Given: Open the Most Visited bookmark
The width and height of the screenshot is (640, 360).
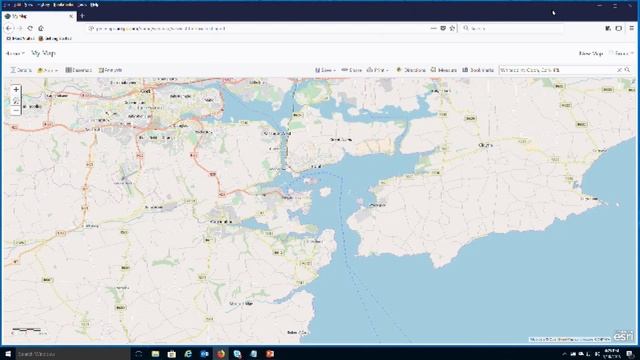Looking at the screenshot, I should coord(20,38).
